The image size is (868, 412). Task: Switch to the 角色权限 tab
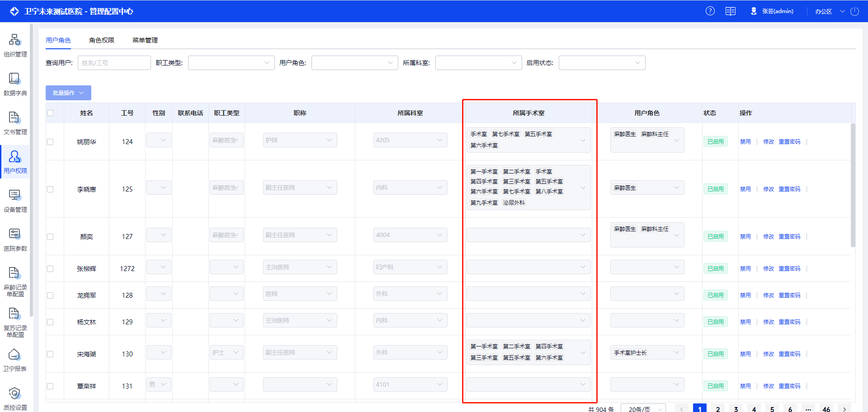[102, 40]
